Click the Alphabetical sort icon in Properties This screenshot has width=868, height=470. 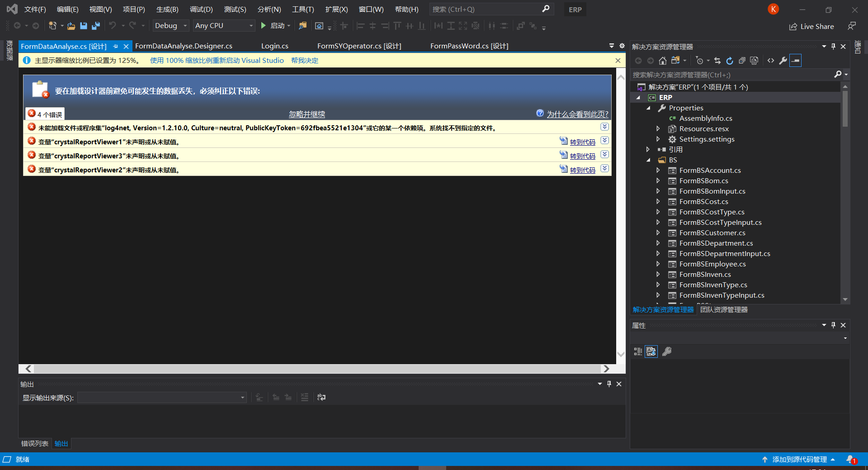click(651, 351)
